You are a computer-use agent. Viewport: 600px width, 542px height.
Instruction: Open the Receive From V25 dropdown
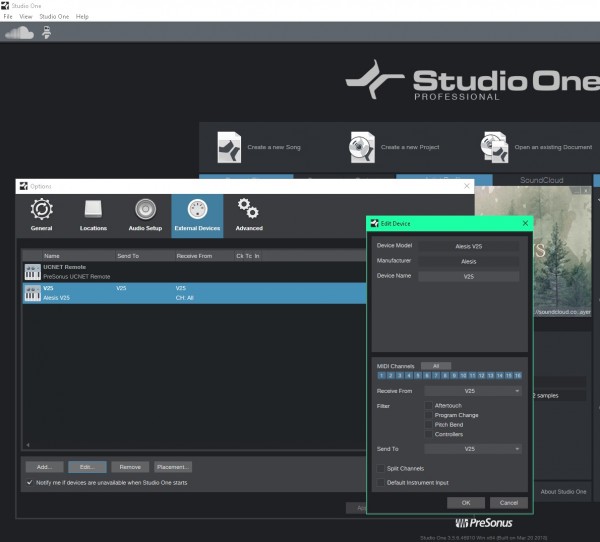pyautogui.click(x=473, y=391)
